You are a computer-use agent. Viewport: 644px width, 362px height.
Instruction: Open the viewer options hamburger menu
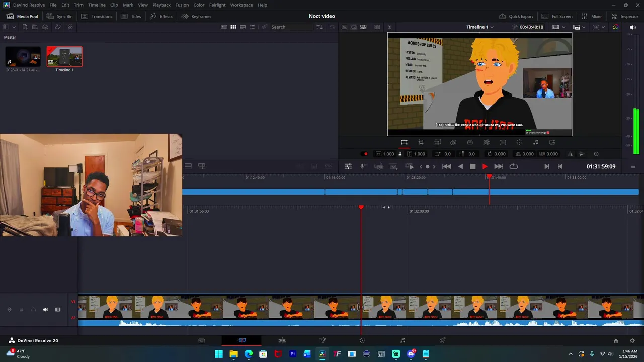pyautogui.click(x=633, y=166)
